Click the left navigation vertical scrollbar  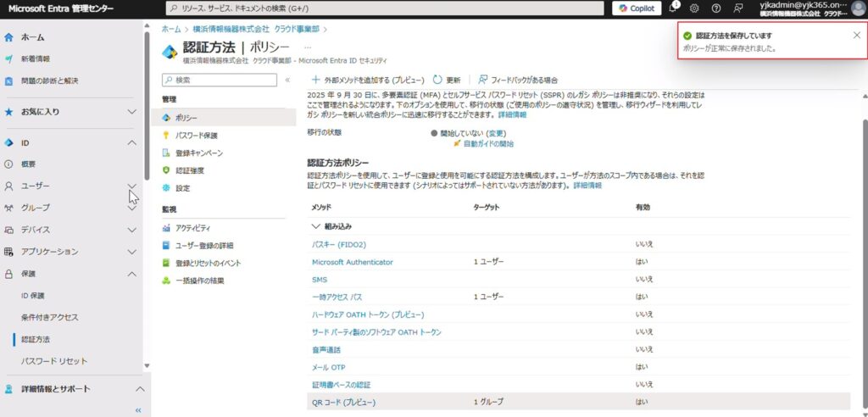pyautogui.click(x=147, y=105)
